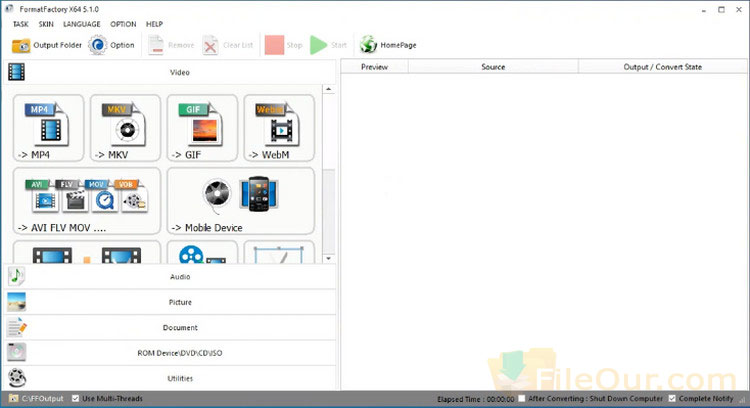The height and width of the screenshot is (408, 750).
Task: Click the Audio music note icon
Action: [16, 276]
